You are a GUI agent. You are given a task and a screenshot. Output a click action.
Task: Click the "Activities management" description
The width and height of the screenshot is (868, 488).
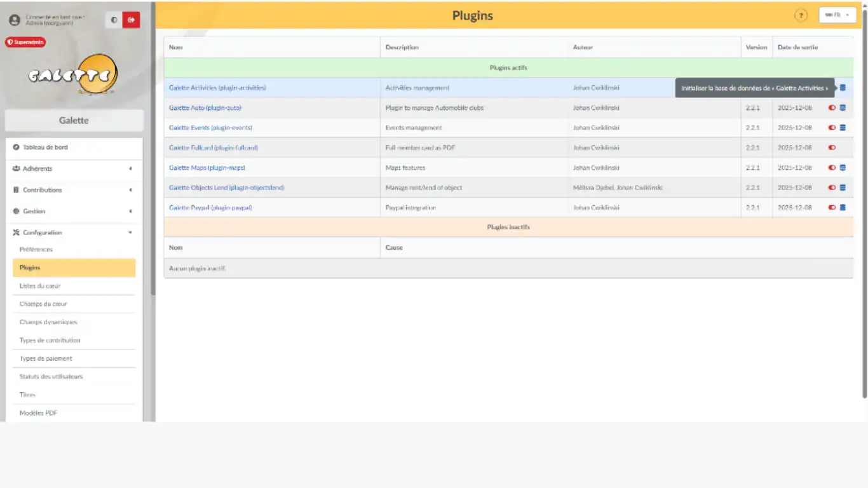coord(417,88)
